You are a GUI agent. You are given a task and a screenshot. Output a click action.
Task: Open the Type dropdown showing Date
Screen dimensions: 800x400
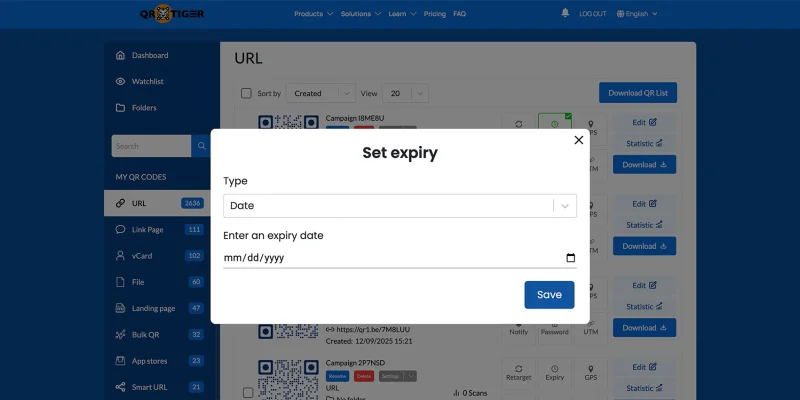coord(400,206)
